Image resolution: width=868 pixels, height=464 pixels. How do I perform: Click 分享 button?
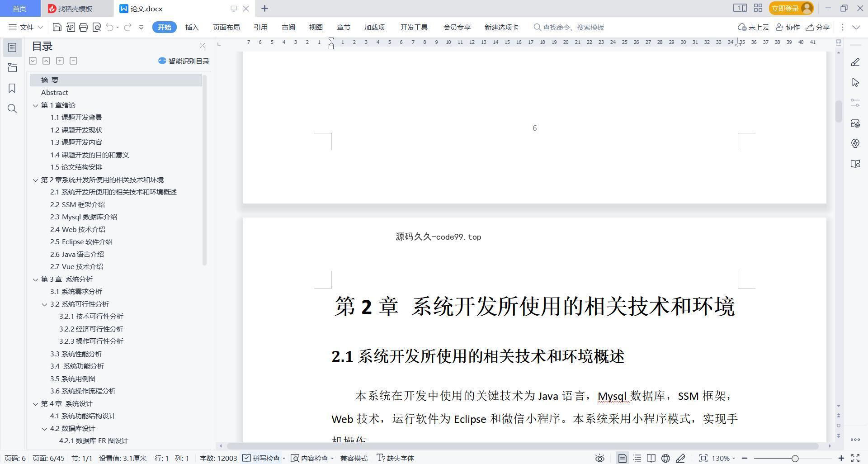click(818, 27)
